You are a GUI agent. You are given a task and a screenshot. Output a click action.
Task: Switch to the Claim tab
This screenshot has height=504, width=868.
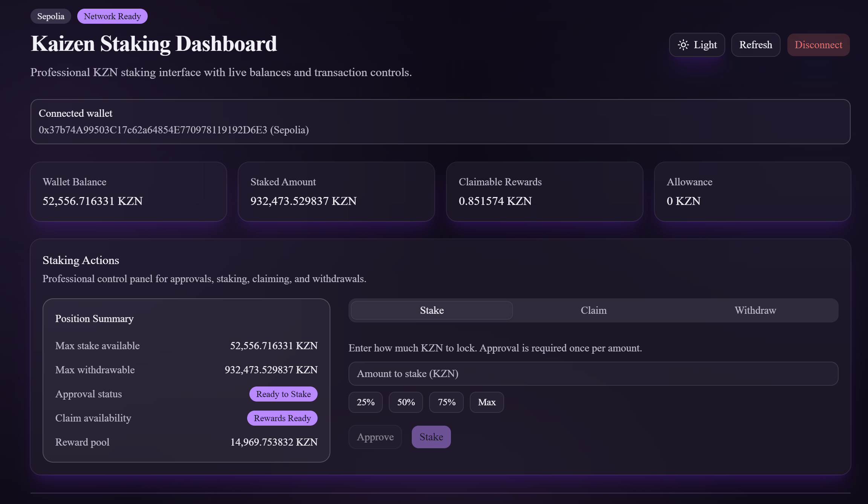[593, 310]
